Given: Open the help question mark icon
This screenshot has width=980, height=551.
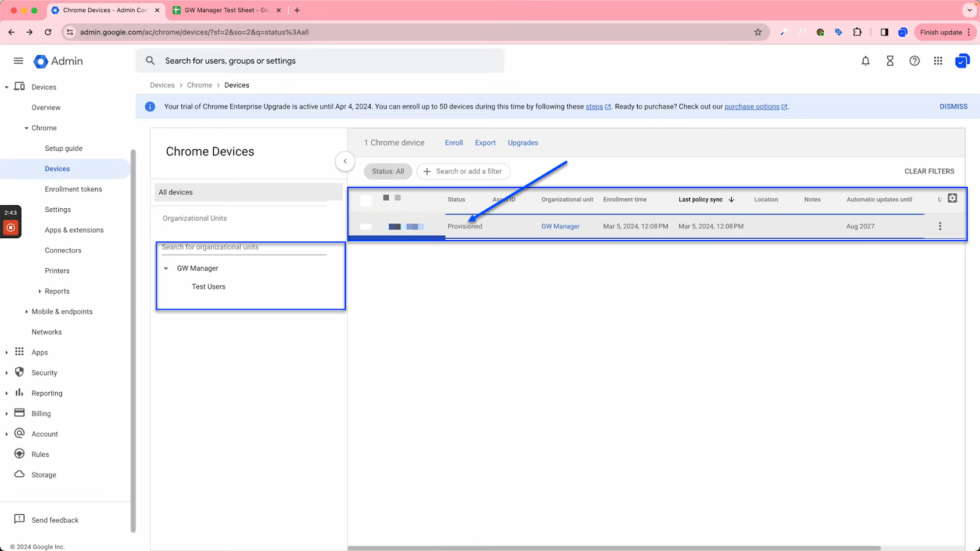Looking at the screenshot, I should (914, 61).
